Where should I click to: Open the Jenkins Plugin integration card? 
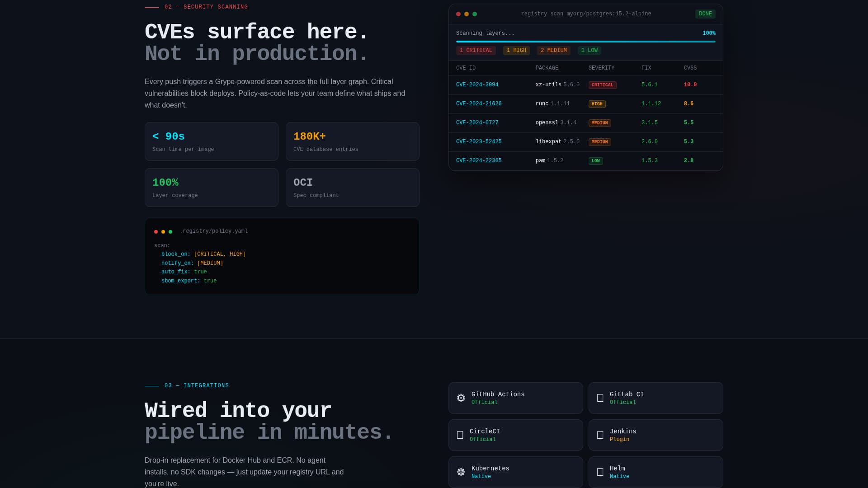656,435
